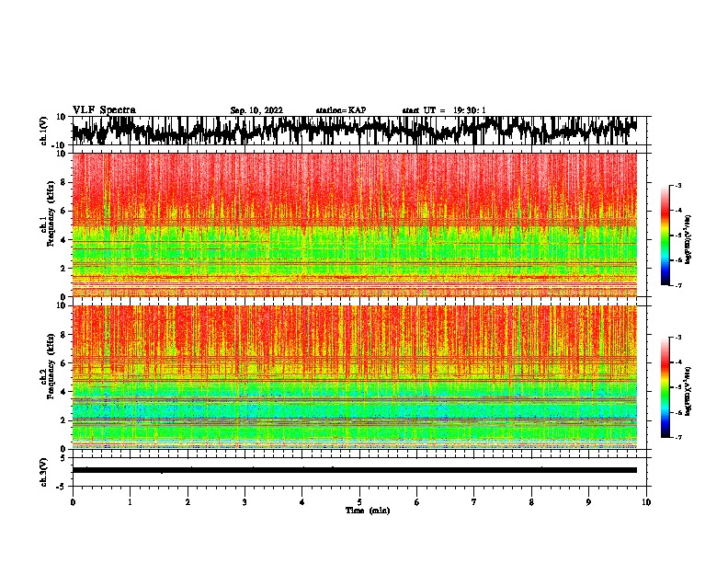The image size is (728, 563).
Task: Click ch.1 color bar unit label log(PSD)
Action: coord(688,239)
